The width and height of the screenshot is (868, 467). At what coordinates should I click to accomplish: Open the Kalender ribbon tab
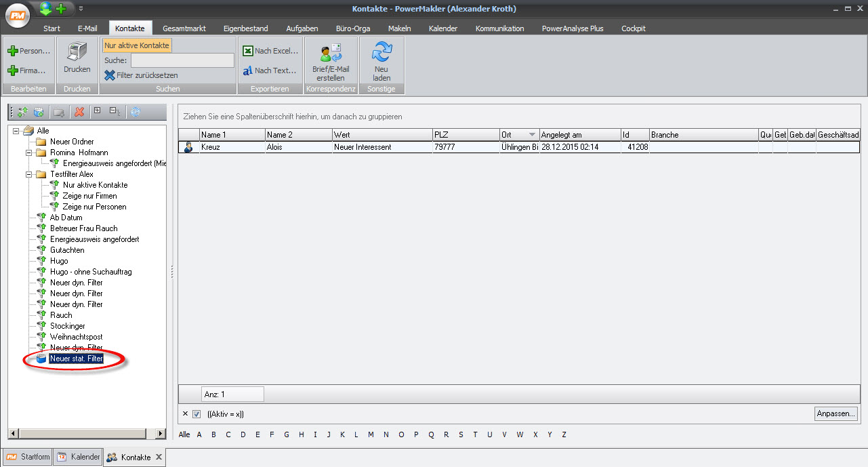point(443,28)
